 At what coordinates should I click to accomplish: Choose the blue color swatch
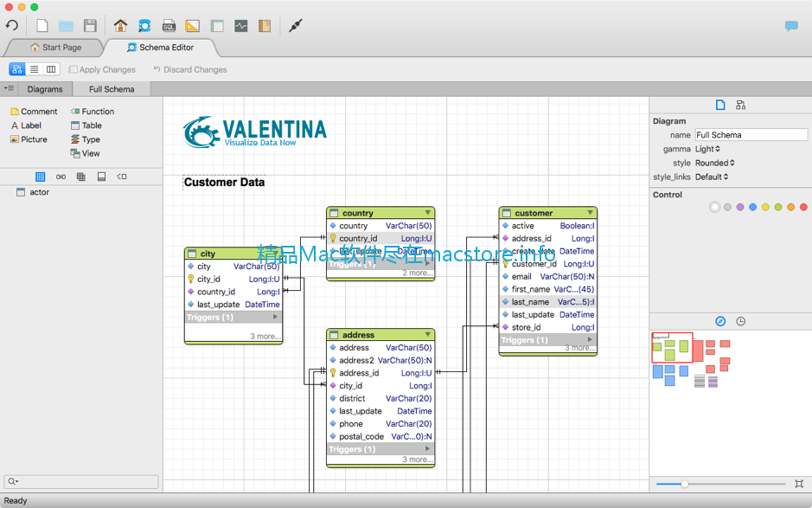point(753,207)
